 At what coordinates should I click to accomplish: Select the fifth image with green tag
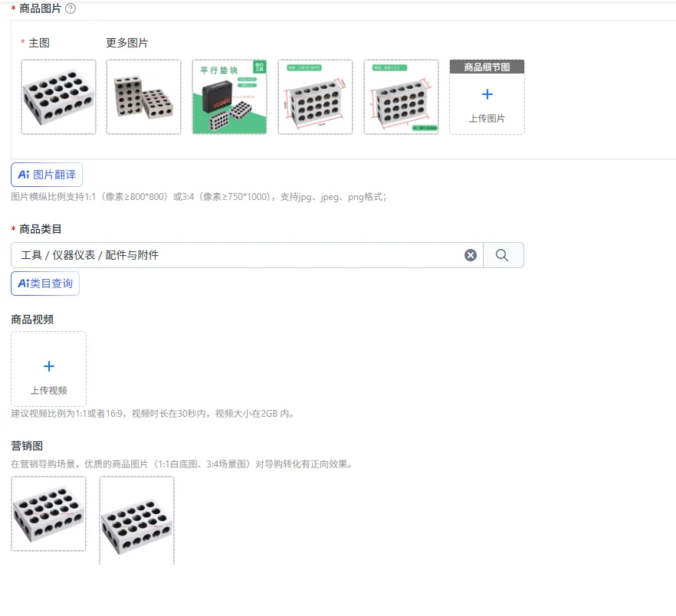click(401, 97)
